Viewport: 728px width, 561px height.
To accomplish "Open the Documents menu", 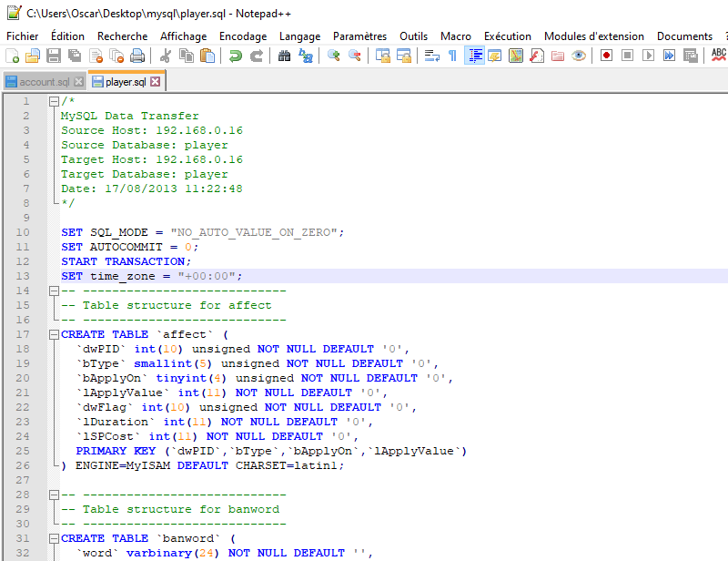I will 684,36.
